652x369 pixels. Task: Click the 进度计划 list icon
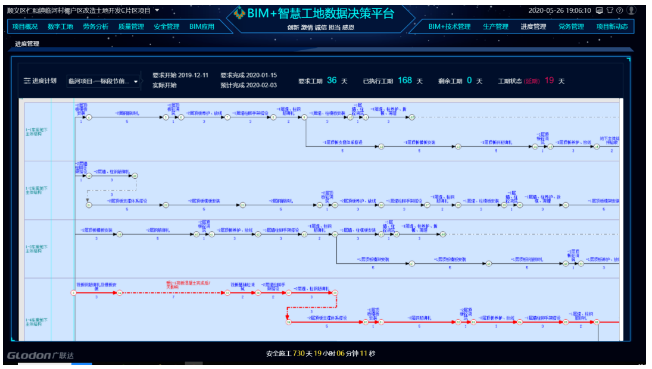(x=27, y=81)
